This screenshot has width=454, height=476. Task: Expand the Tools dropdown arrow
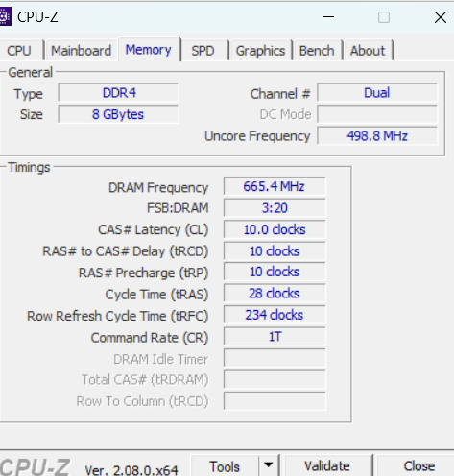269,464
